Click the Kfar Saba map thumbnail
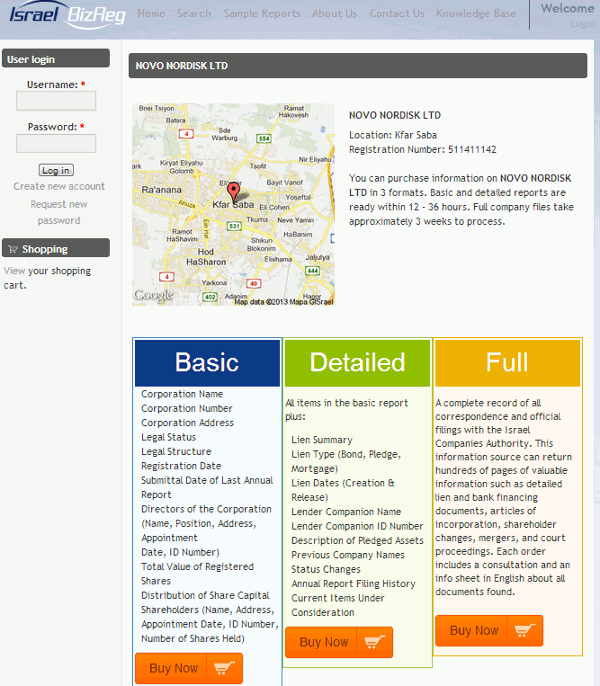Viewport: 600px width, 686px height. click(233, 204)
